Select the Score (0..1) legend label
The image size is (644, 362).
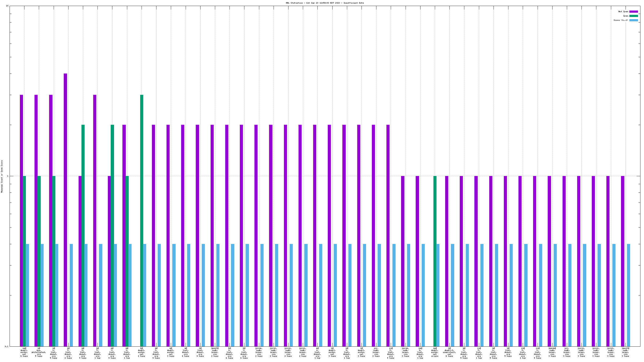click(621, 20)
